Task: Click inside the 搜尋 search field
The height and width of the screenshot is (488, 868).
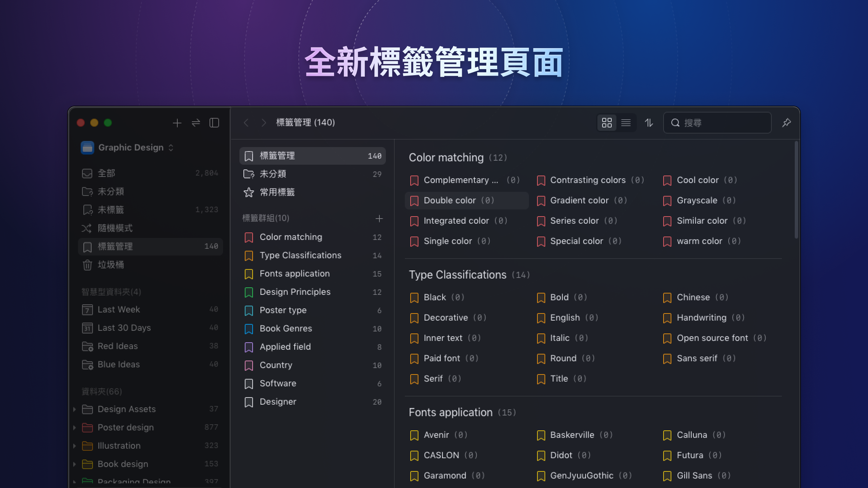Action: 717,123
